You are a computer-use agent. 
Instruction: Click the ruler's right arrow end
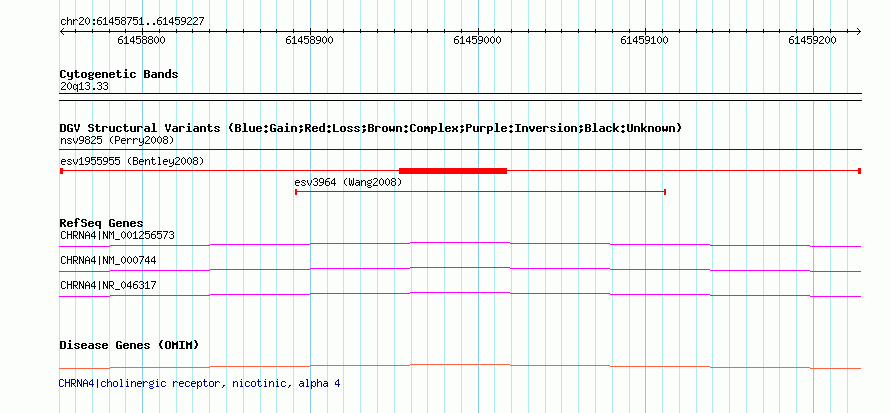tap(858, 31)
